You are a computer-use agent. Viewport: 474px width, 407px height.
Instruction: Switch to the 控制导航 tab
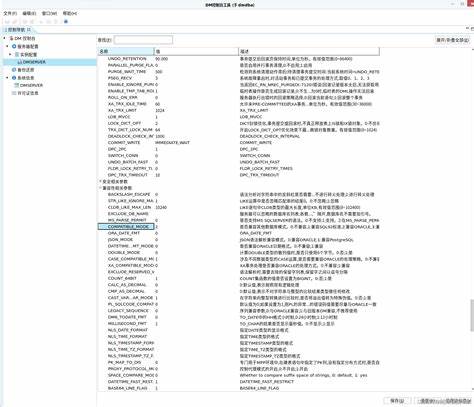[18, 30]
